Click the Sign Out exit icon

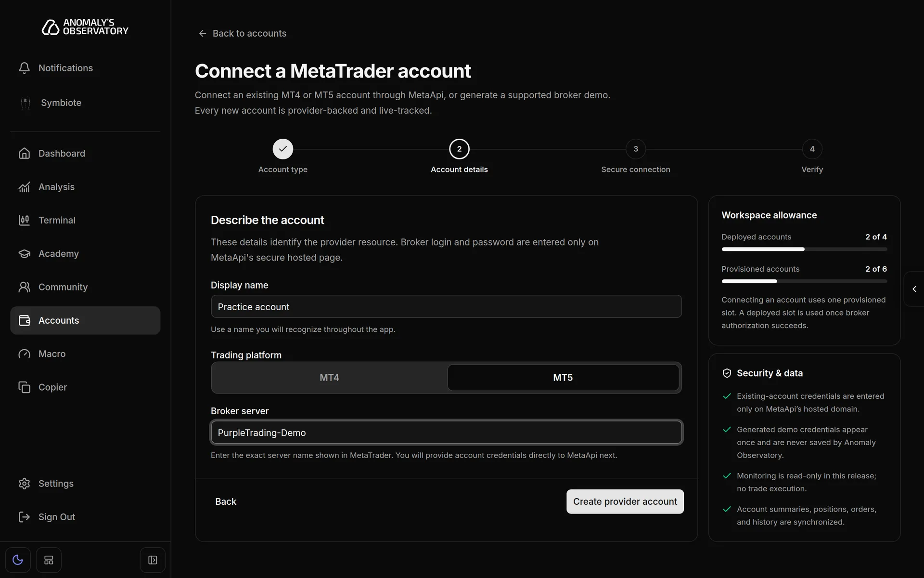[x=25, y=517]
